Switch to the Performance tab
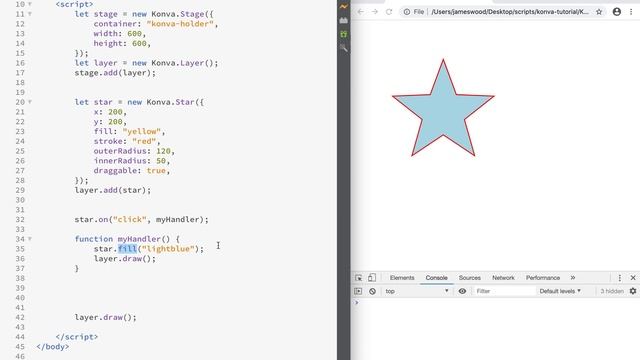Screen dimensions: 640x360 [x=542, y=278]
